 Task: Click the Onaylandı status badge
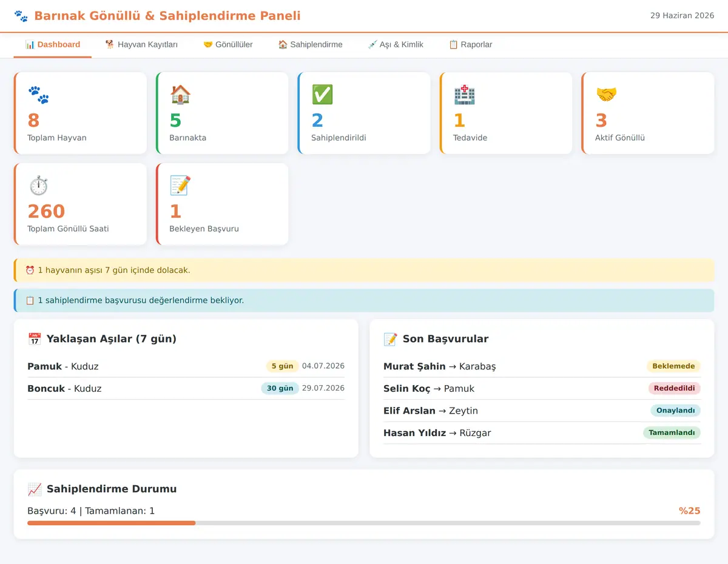[x=676, y=411]
